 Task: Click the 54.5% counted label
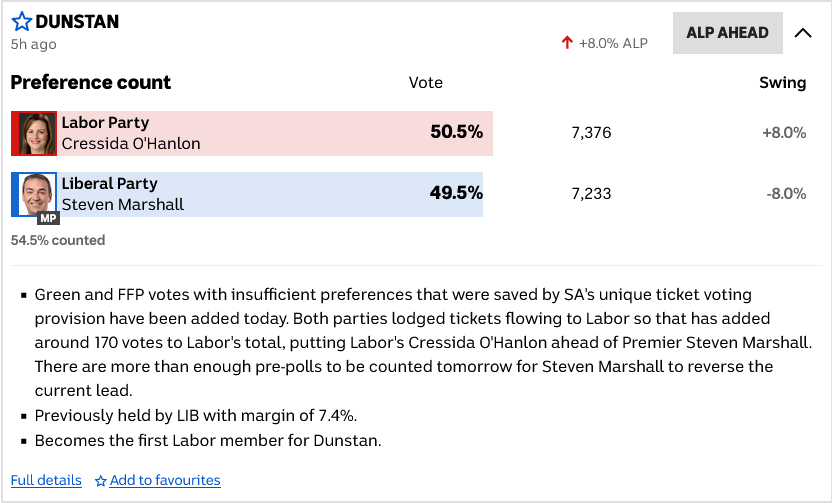point(58,240)
